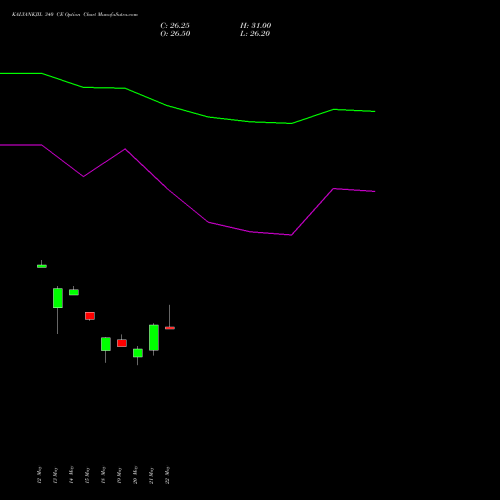Viewport: 500px width, 500px height.
Task: Select the 19 May date label
Action: (119, 475)
